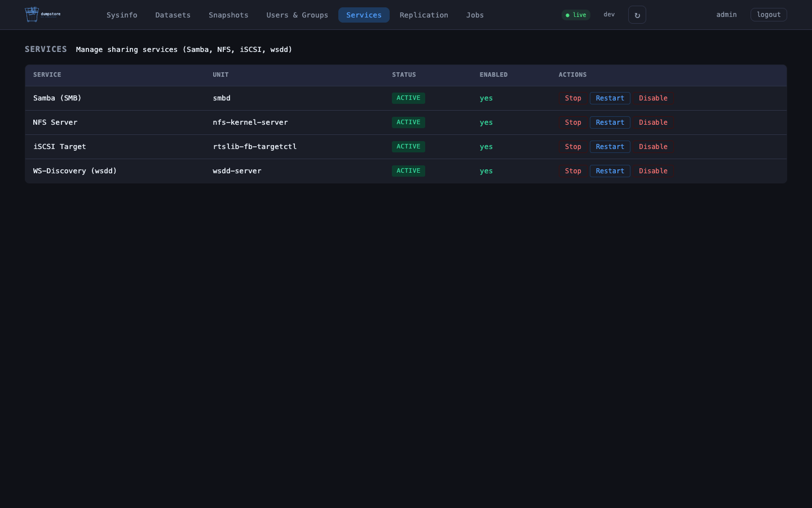Stop the iSCSI Target service
This screenshot has height=508, width=812.
[573, 147]
